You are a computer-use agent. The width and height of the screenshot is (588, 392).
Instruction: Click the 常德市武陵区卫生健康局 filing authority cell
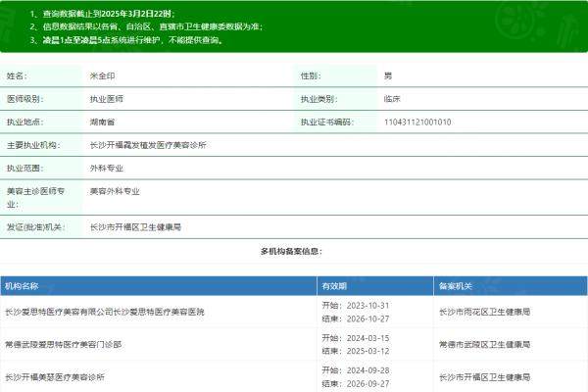click(485, 344)
